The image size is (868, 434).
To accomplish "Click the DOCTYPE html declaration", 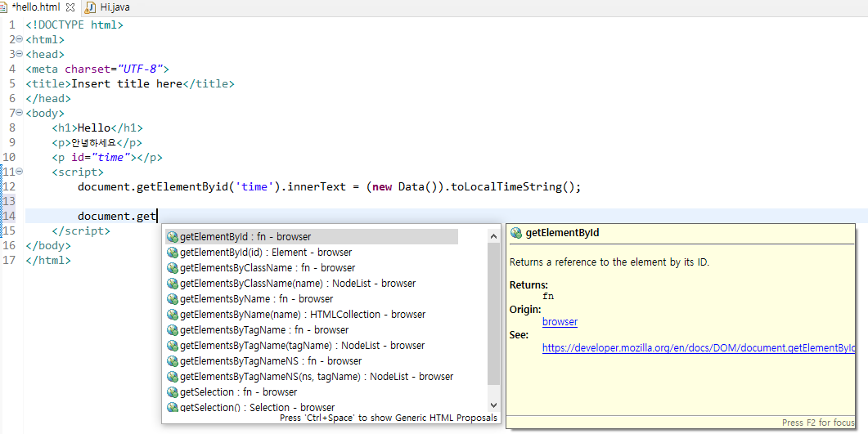I will coord(74,25).
